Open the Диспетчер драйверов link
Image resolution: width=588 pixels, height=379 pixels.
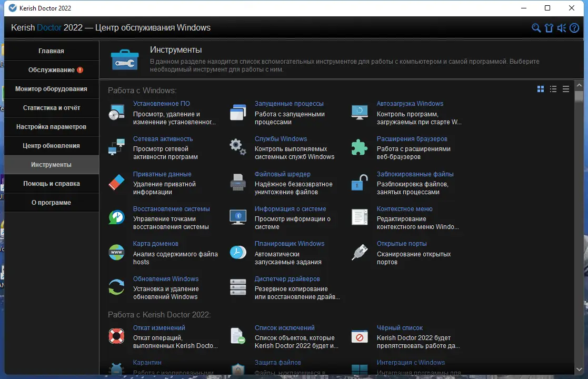(287, 279)
